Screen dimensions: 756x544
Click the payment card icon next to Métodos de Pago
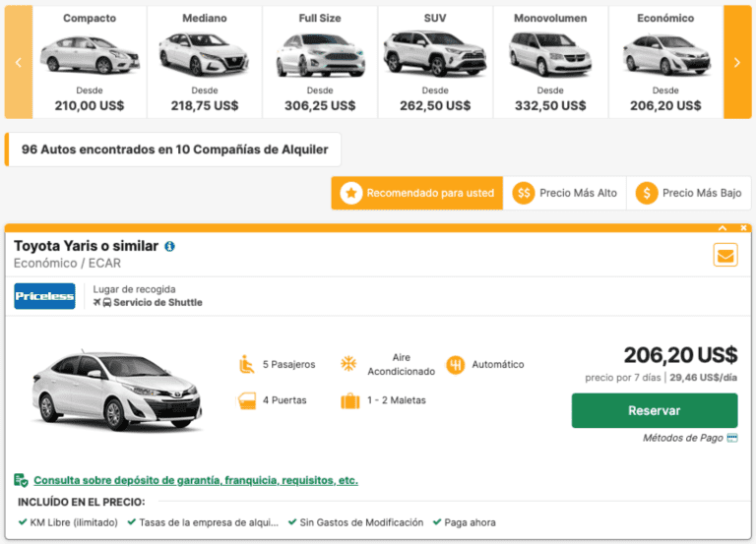tap(732, 438)
